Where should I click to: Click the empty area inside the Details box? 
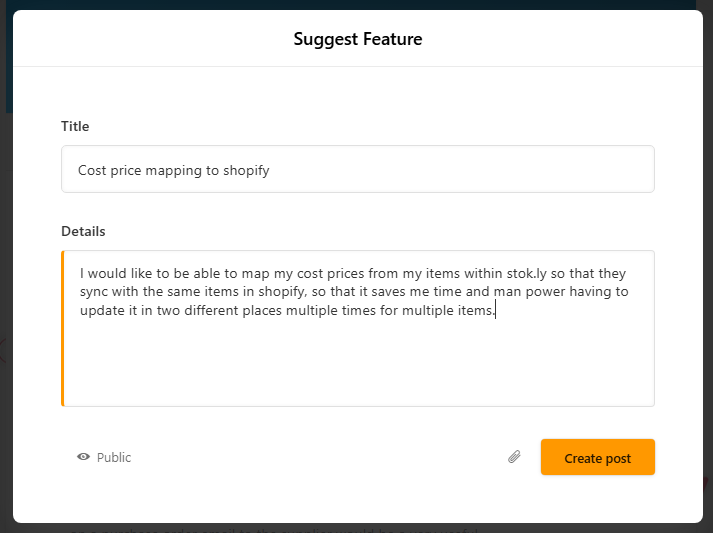(x=357, y=365)
